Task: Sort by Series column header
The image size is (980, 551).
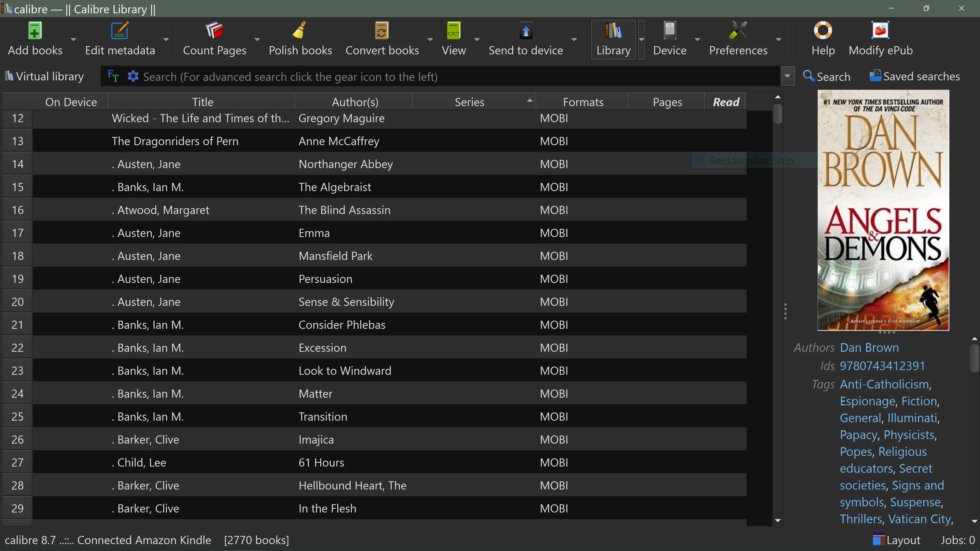Action: (x=470, y=102)
